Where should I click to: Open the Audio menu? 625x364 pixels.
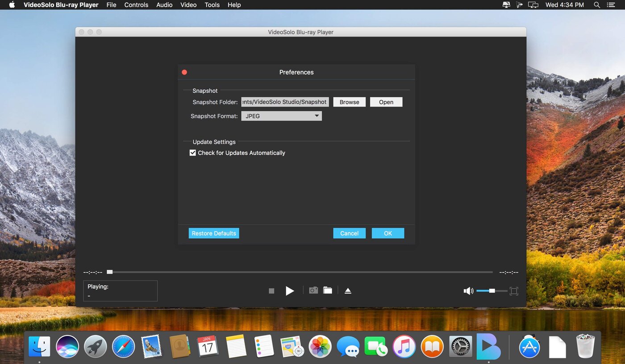coord(164,5)
